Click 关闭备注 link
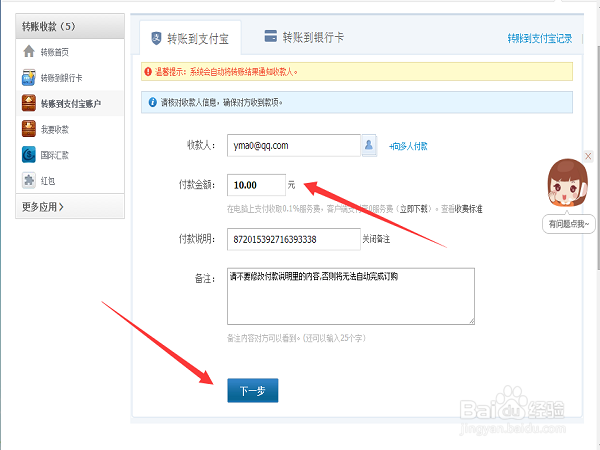Image resolution: width=600 pixels, height=450 pixels. [x=376, y=239]
